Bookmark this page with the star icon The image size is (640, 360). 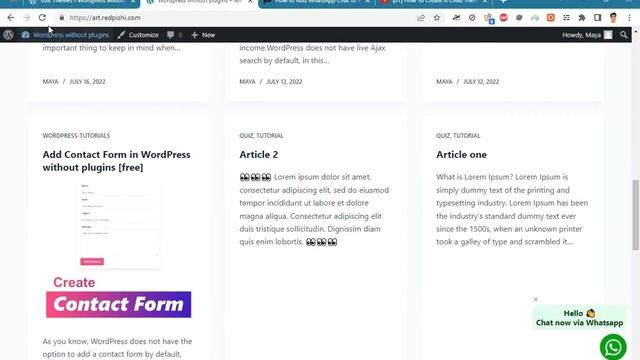437,18
